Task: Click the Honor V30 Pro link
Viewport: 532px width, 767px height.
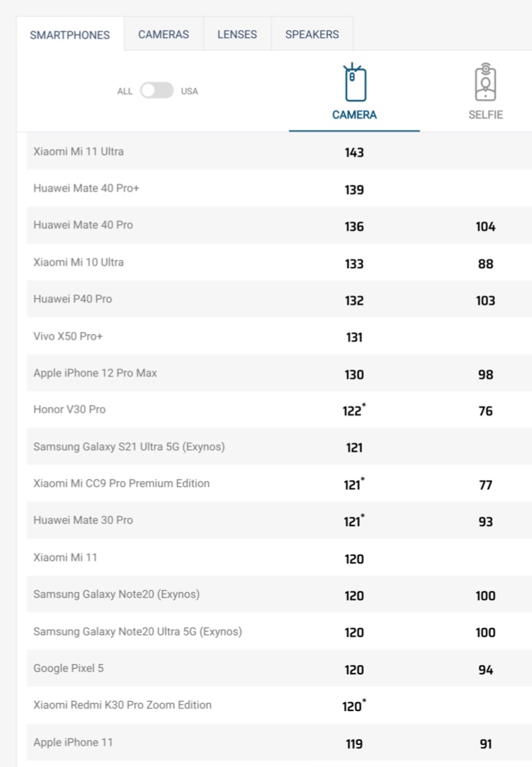Action: pyautogui.click(x=69, y=410)
